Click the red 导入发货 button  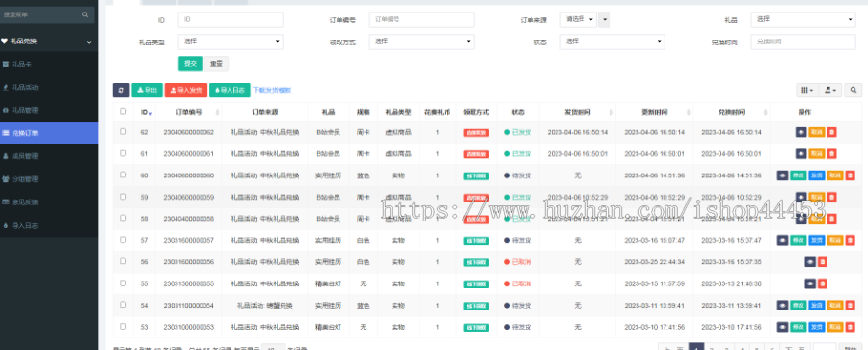pos(186,91)
